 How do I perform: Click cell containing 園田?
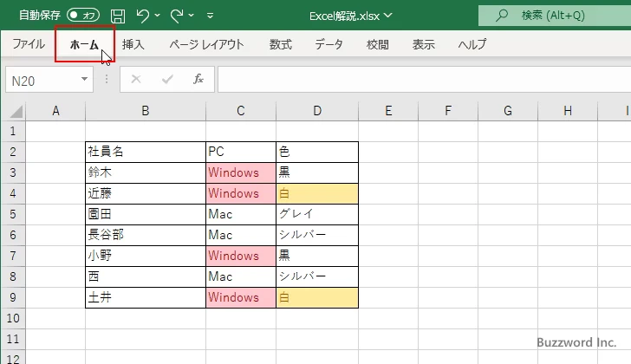146,214
